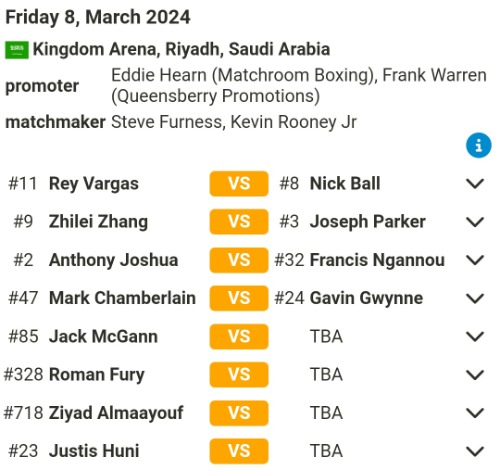Viewport: 500px width, 470px height.
Task: Open Gavin Gwynne's profile
Action: click(366, 298)
